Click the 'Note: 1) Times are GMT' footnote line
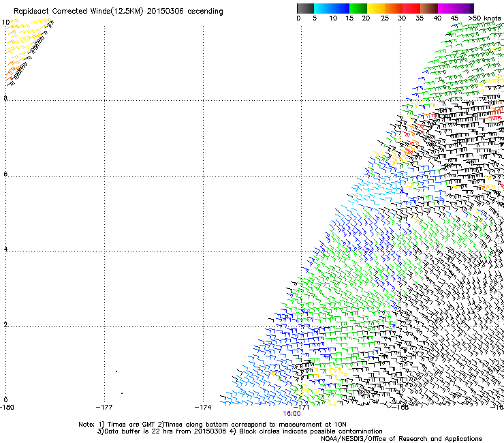 point(212,425)
